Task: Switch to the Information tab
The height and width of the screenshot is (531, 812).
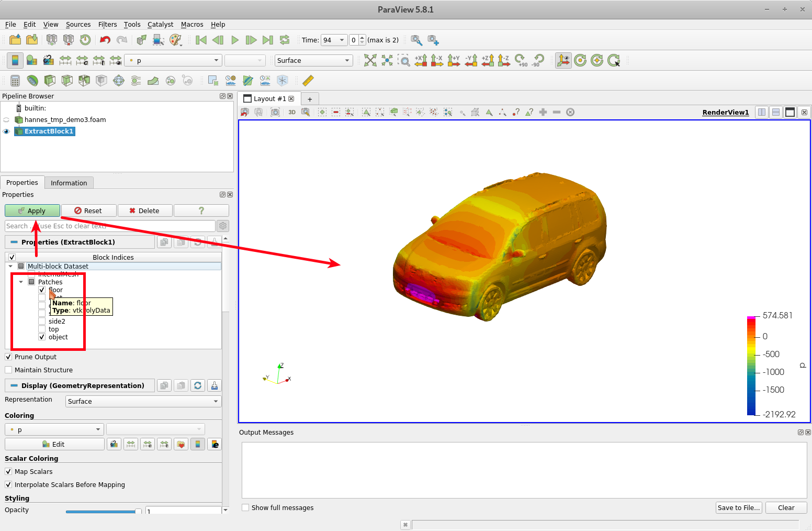Action: (69, 183)
